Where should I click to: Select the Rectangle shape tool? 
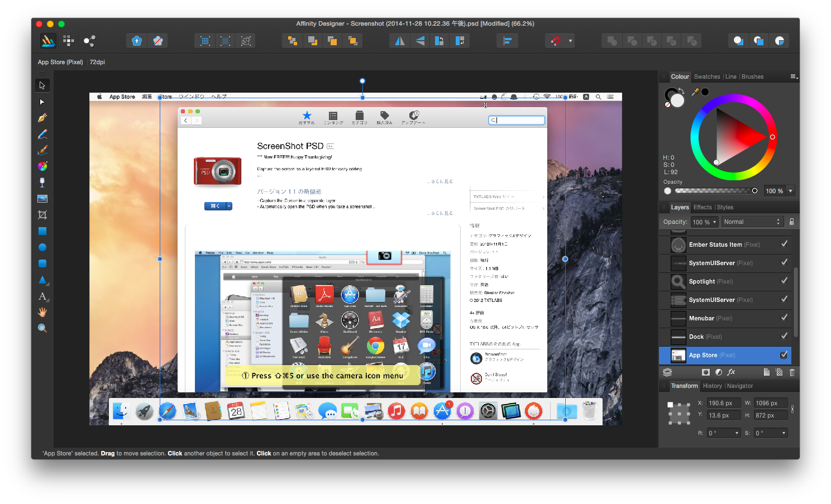click(42, 231)
